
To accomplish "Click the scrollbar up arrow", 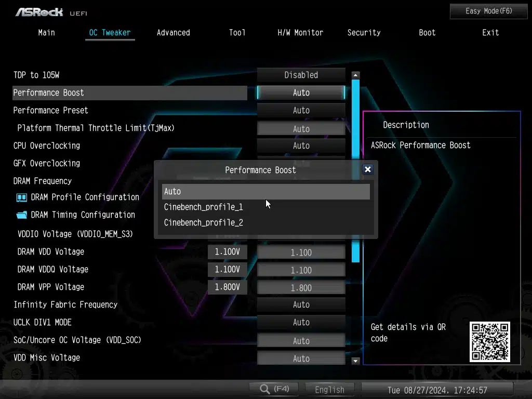I will click(x=355, y=75).
